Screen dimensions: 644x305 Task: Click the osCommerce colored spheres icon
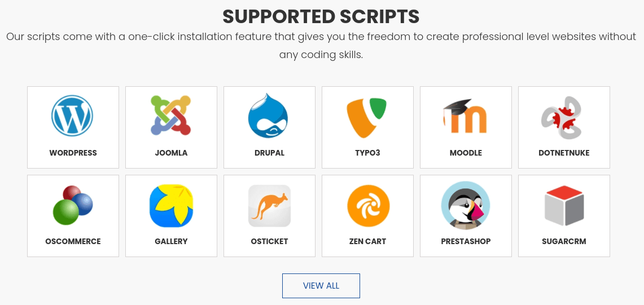(73, 205)
